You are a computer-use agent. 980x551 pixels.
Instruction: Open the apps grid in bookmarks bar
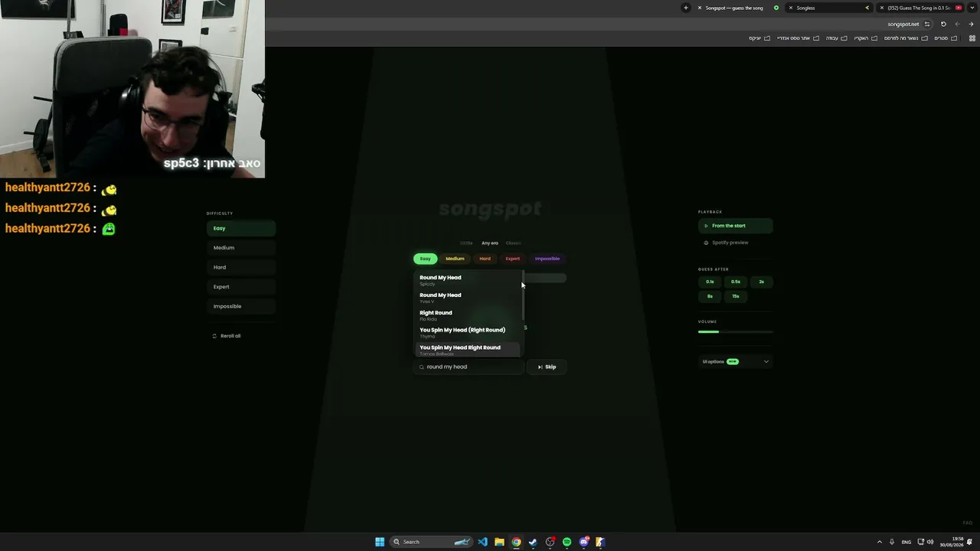972,38
